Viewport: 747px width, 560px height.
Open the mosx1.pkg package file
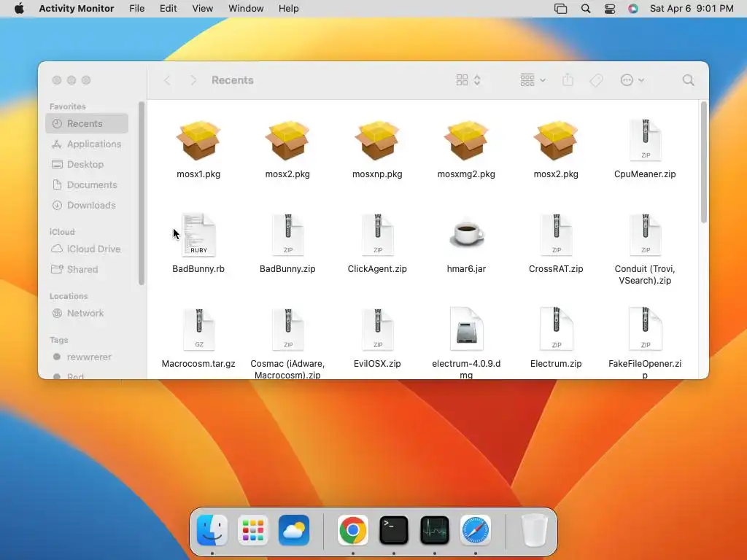198,141
